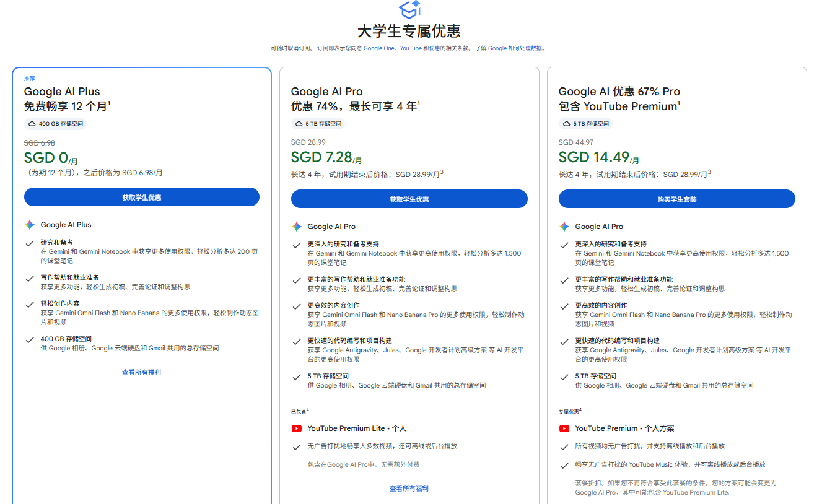The width and height of the screenshot is (822, 504).
Task: Click the Gemini sparkle icon in the SGD 7.28 card
Action: point(297,227)
